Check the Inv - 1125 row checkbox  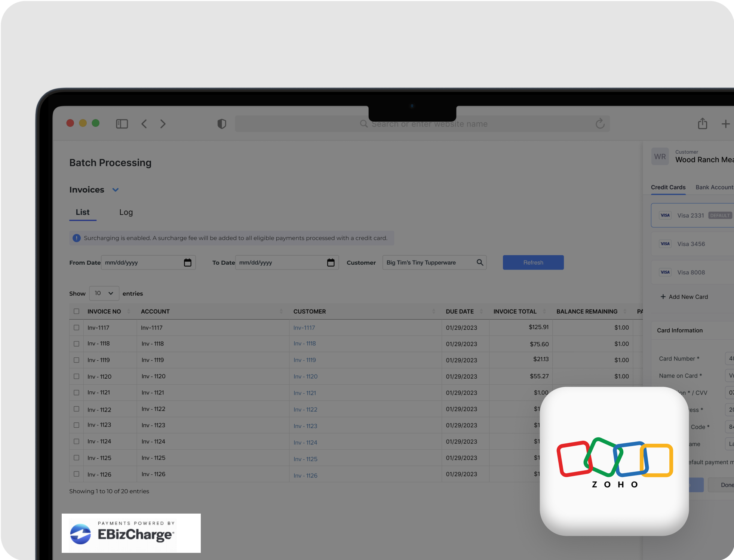77,458
